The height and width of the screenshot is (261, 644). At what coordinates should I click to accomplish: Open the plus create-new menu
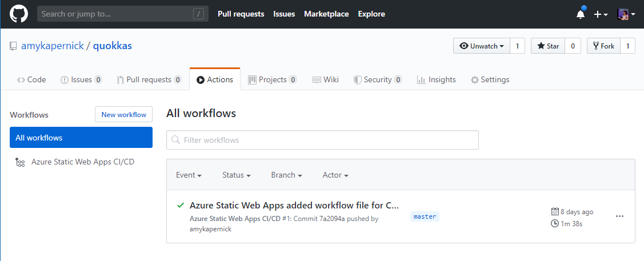(x=601, y=14)
